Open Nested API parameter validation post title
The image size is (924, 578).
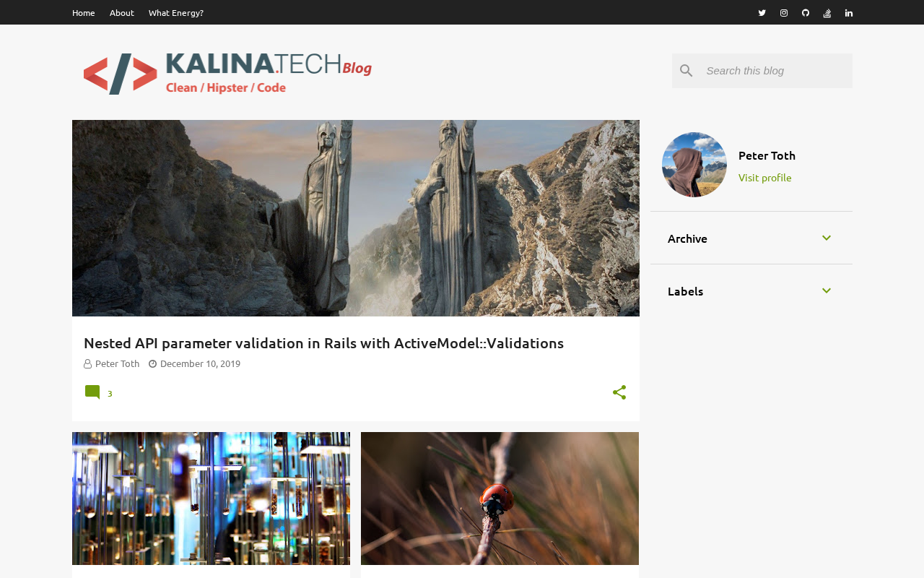pos(323,342)
